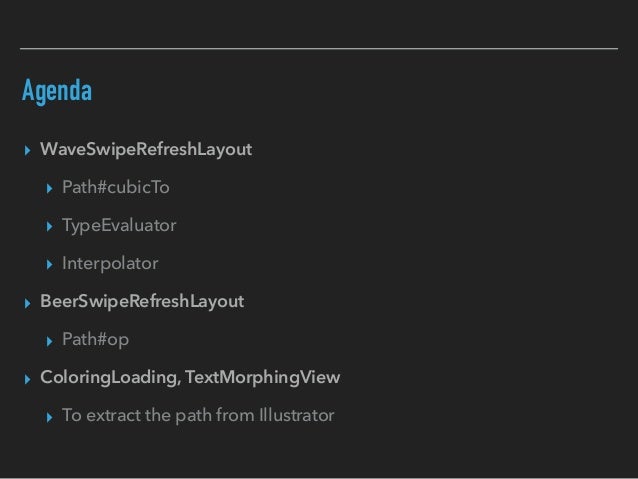
Task: Select 'To extract the path from Illustrator'
Action: pos(198,416)
